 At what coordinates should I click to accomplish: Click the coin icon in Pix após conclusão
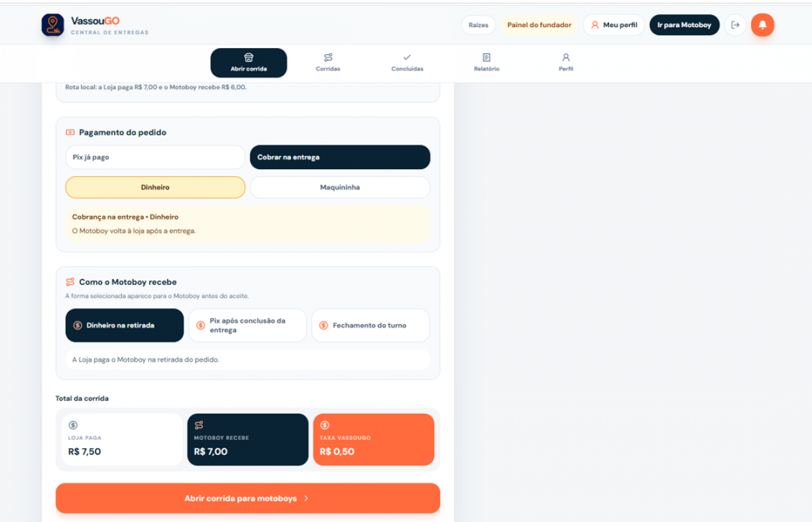(x=200, y=326)
